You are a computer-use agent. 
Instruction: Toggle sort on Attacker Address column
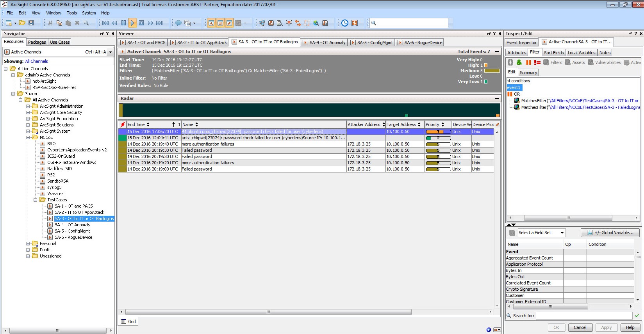[x=383, y=124]
